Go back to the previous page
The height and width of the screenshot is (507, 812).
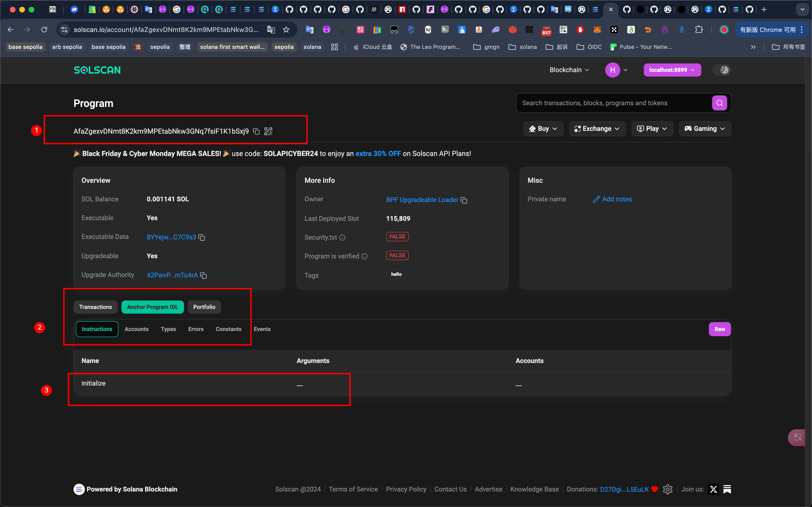click(x=10, y=30)
